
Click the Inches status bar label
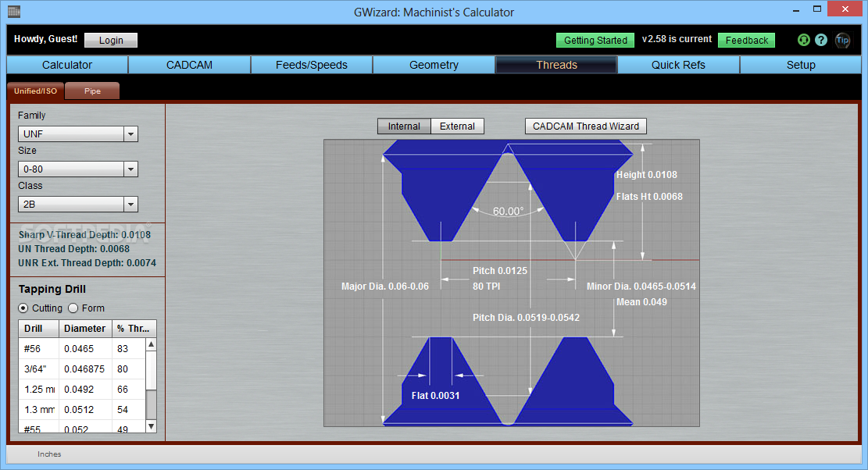(x=49, y=454)
